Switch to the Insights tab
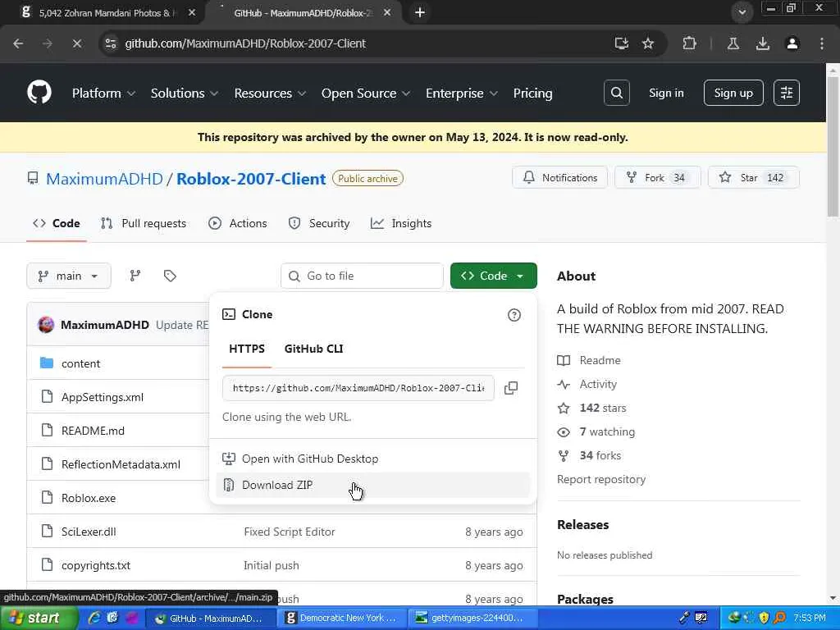The height and width of the screenshot is (630, 840). 401,223
